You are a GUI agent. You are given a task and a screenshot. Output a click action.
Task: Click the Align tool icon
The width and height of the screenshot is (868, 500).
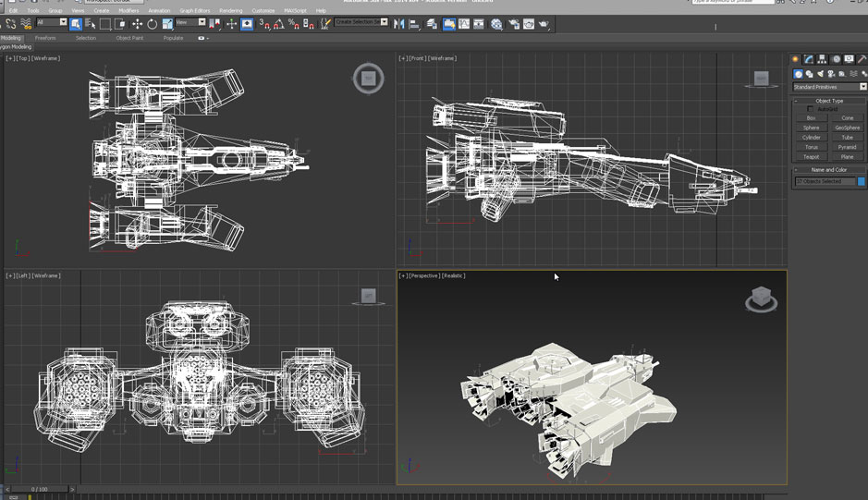tap(414, 24)
